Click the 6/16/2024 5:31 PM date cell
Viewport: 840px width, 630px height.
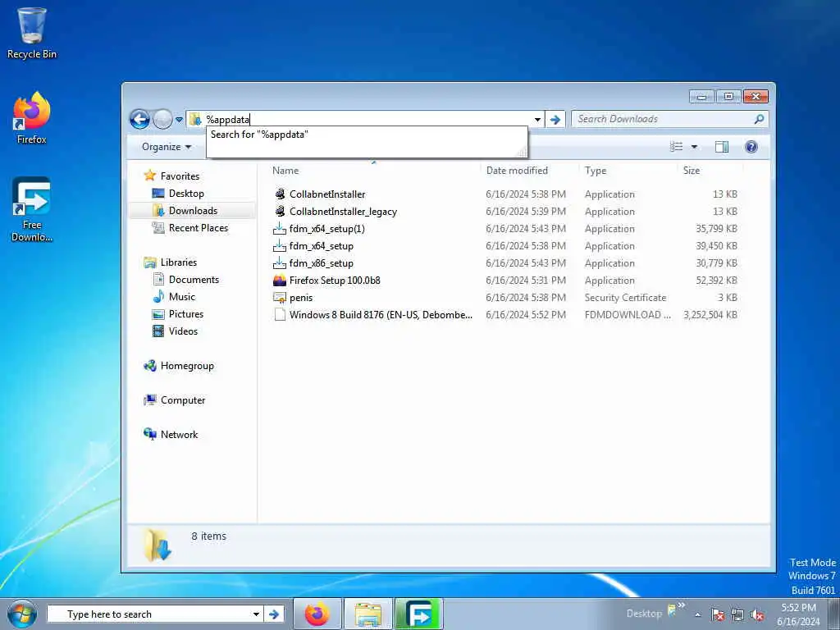(526, 281)
